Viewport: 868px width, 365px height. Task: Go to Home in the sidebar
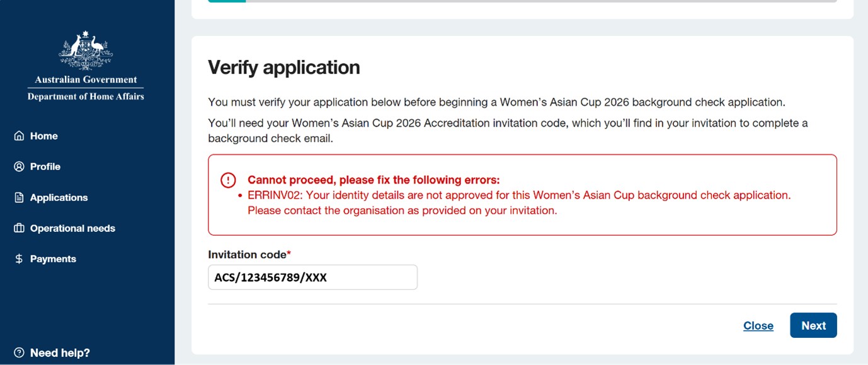tap(43, 136)
